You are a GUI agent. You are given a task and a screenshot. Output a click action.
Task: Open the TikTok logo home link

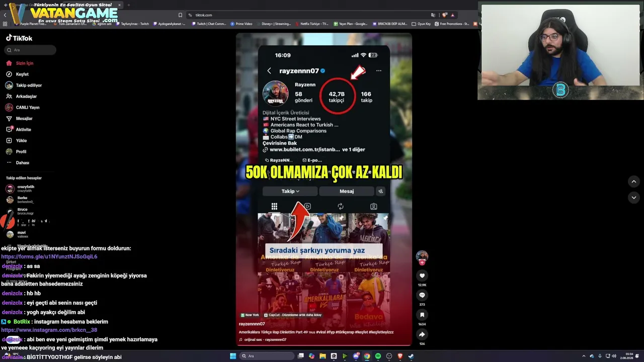tap(19, 38)
